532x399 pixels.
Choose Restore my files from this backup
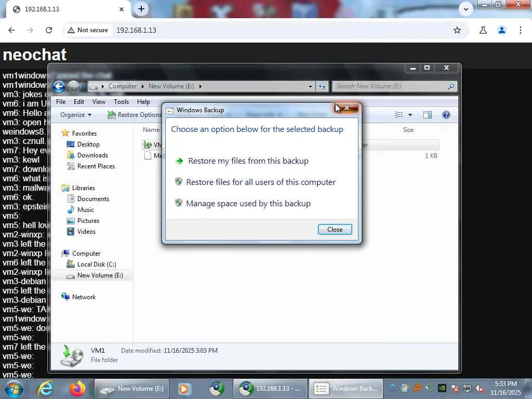248,161
